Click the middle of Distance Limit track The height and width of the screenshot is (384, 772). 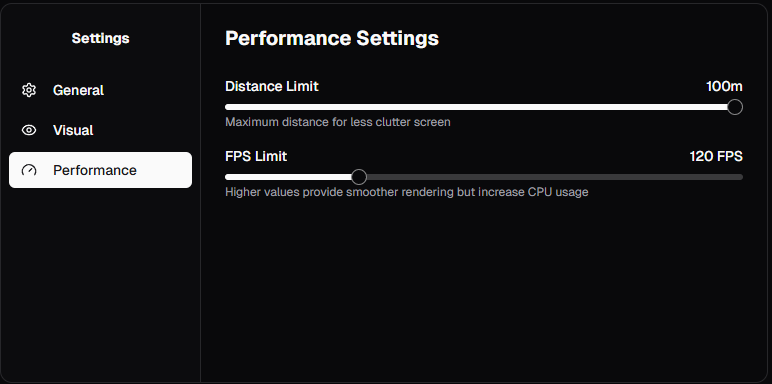point(484,107)
